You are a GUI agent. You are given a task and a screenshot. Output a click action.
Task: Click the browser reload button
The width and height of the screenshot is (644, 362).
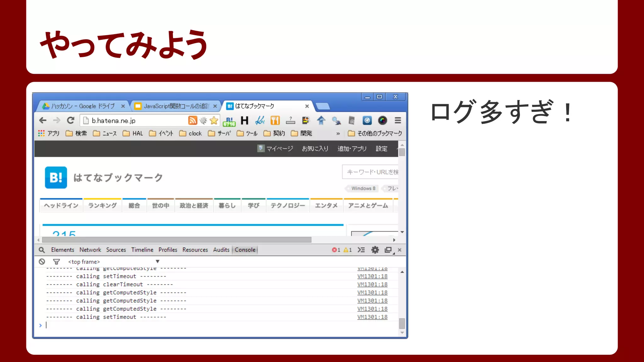click(x=71, y=120)
